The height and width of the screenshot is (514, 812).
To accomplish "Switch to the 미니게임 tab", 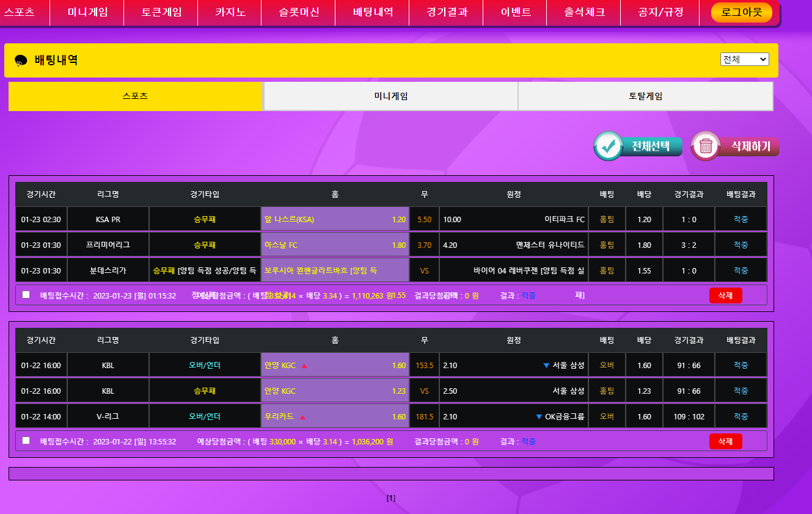I will tap(391, 96).
